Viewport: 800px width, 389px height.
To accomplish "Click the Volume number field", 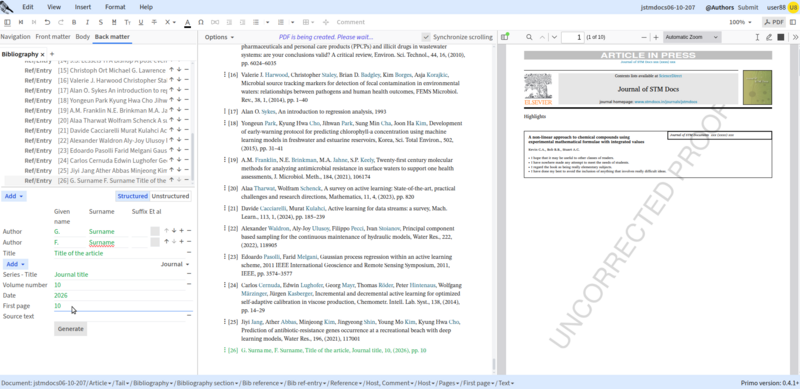I will click(x=119, y=285).
